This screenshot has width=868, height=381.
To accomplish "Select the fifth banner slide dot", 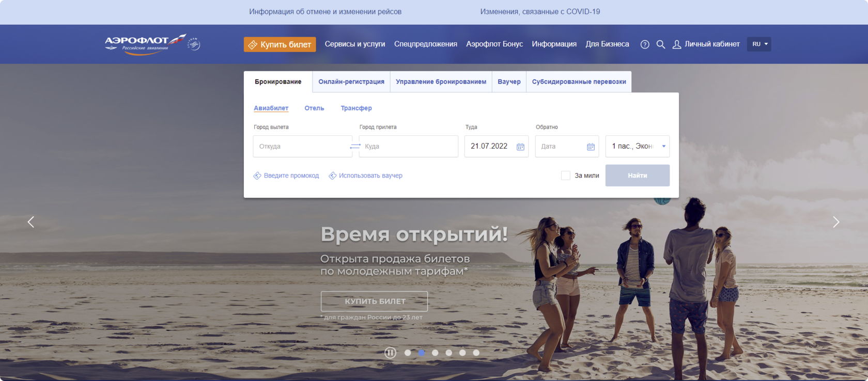I will coord(462,353).
